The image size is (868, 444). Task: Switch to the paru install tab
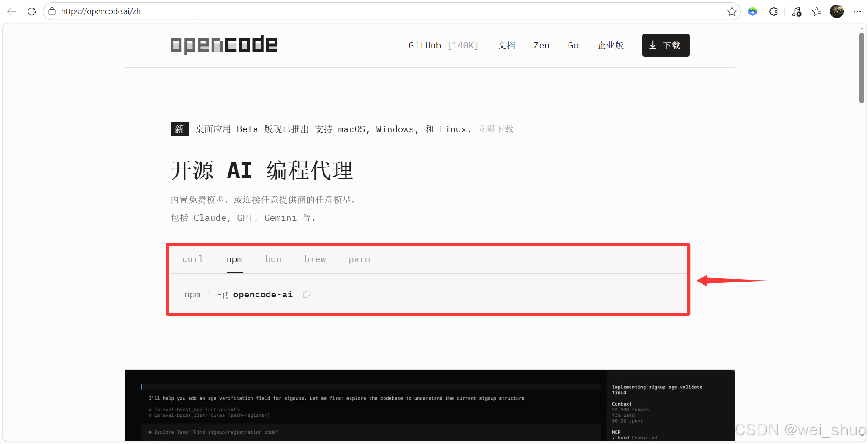359,259
